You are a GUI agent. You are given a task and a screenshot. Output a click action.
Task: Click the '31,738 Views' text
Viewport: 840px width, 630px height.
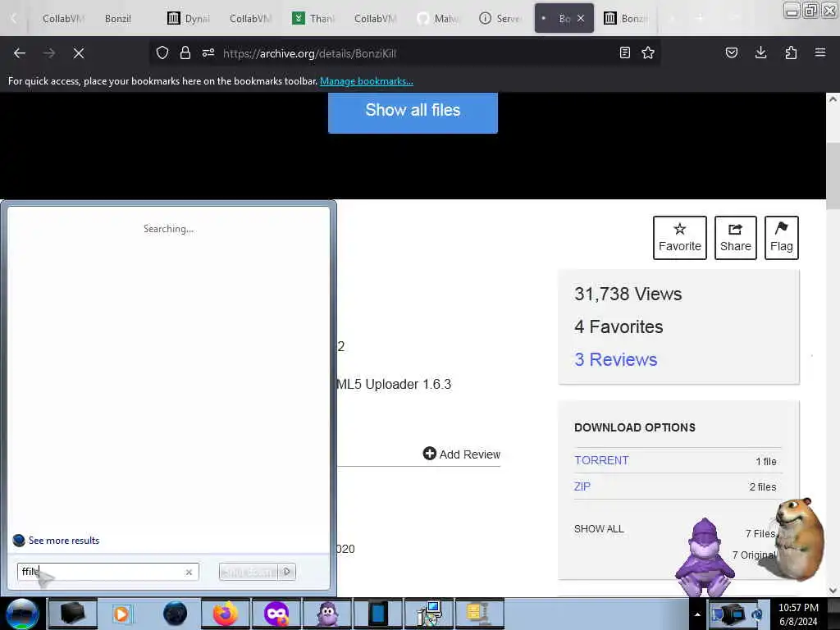click(628, 294)
